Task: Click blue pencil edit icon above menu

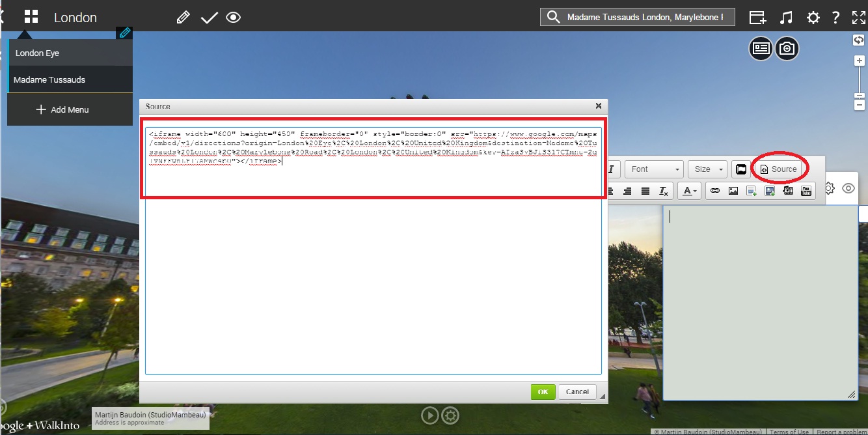Action: (125, 33)
